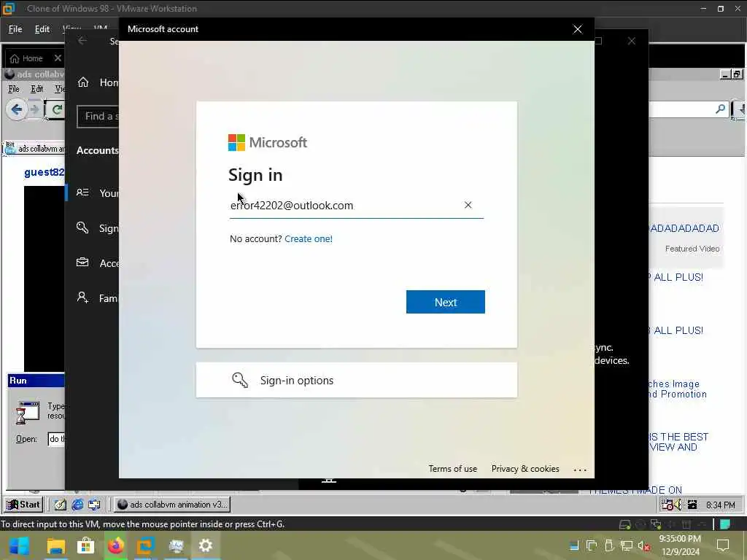747x560 pixels.
Task: Open the File menu in VMware Workstation
Action: click(15, 29)
